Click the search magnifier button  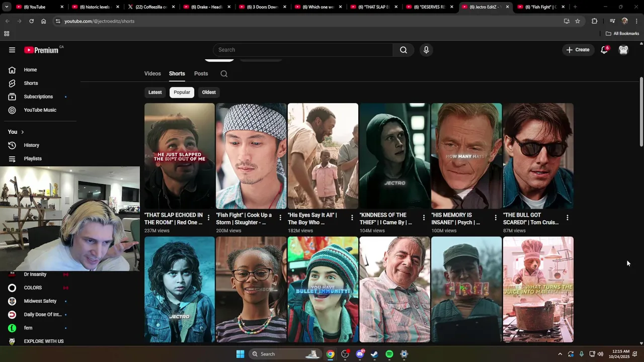click(404, 50)
